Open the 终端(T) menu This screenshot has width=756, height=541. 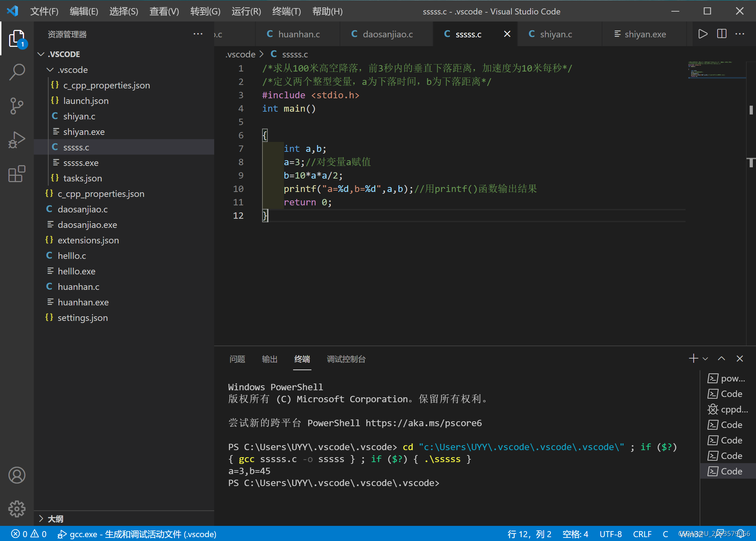click(x=286, y=11)
